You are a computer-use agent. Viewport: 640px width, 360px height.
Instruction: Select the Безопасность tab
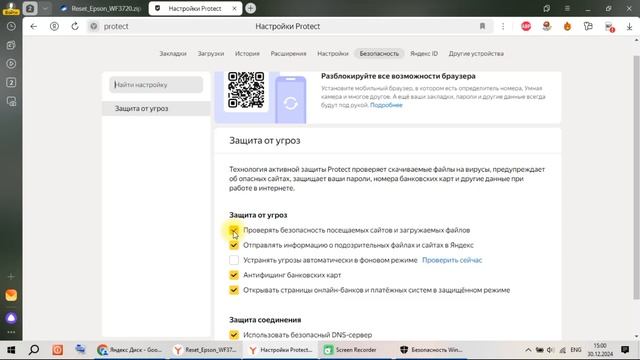tap(379, 53)
